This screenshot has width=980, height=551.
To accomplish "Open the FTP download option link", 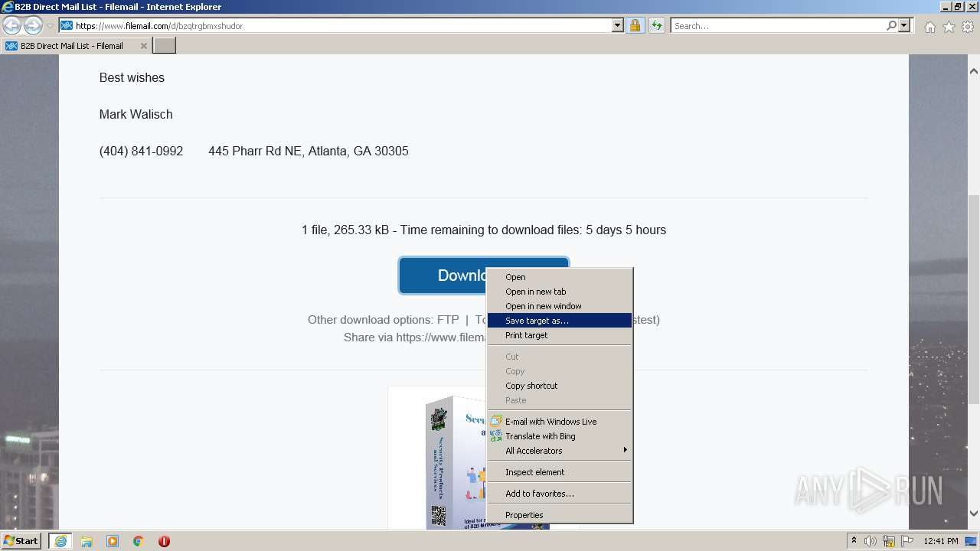I will [x=448, y=320].
